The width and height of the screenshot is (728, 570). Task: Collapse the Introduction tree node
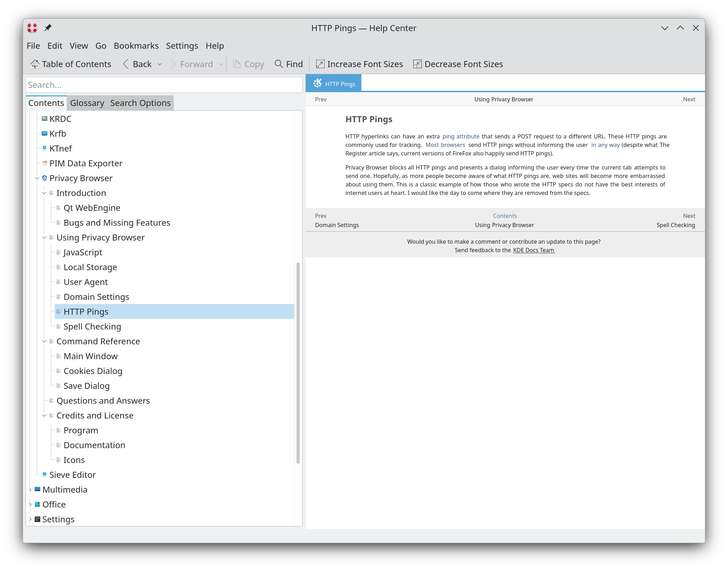coord(44,193)
